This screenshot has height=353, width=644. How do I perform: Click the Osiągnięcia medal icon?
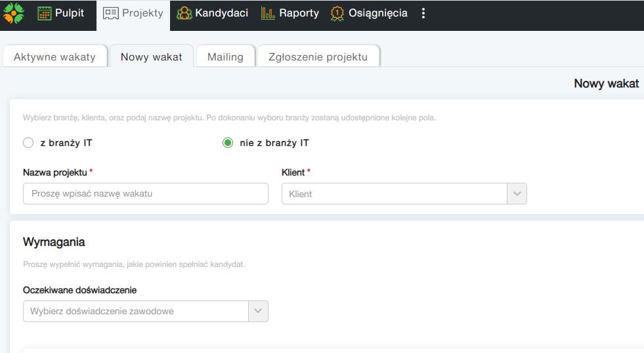(337, 13)
